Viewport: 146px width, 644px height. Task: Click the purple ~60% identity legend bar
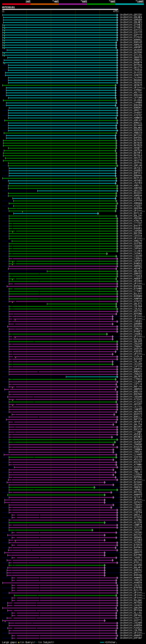click(x=73, y=4)
